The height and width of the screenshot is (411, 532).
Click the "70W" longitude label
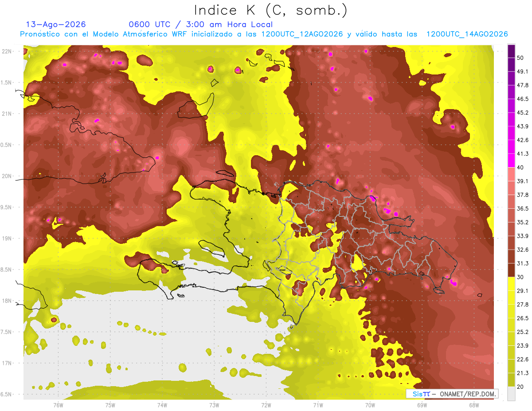click(370, 405)
